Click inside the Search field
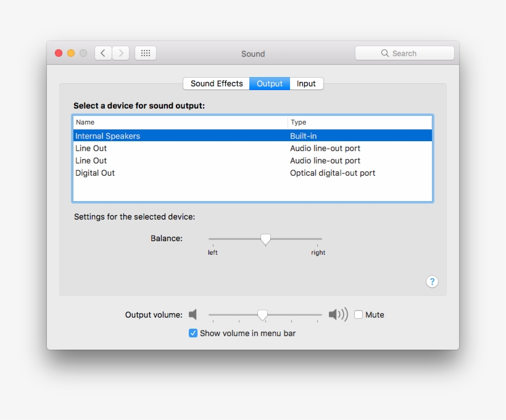 pyautogui.click(x=407, y=52)
